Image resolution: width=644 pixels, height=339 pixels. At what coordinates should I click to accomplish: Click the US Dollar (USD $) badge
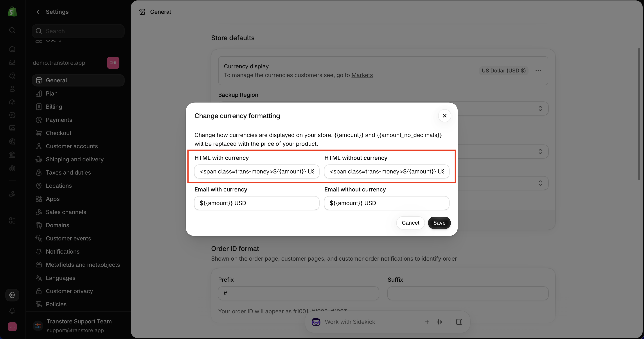click(504, 71)
